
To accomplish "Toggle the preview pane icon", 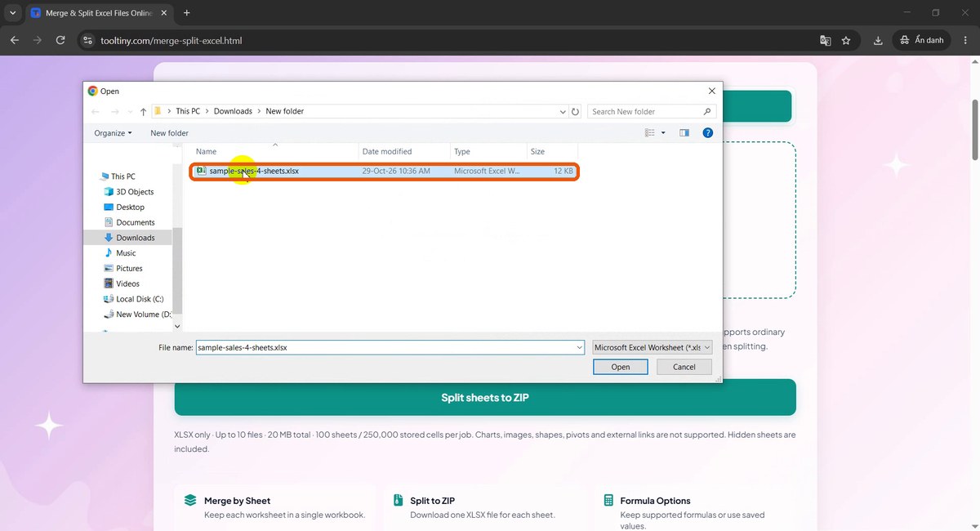I will pos(684,132).
